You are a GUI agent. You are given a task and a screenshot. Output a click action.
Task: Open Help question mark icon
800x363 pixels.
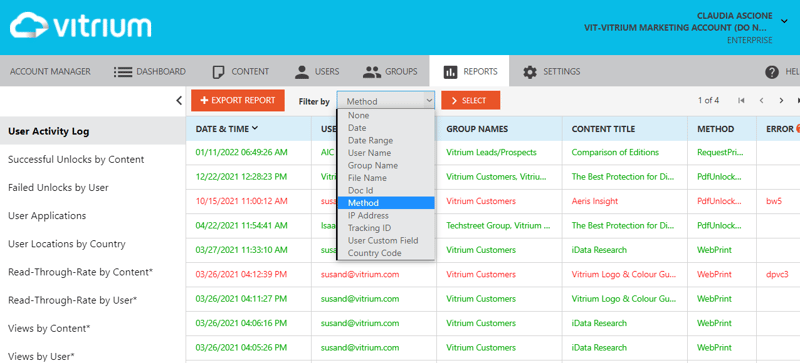[771, 72]
